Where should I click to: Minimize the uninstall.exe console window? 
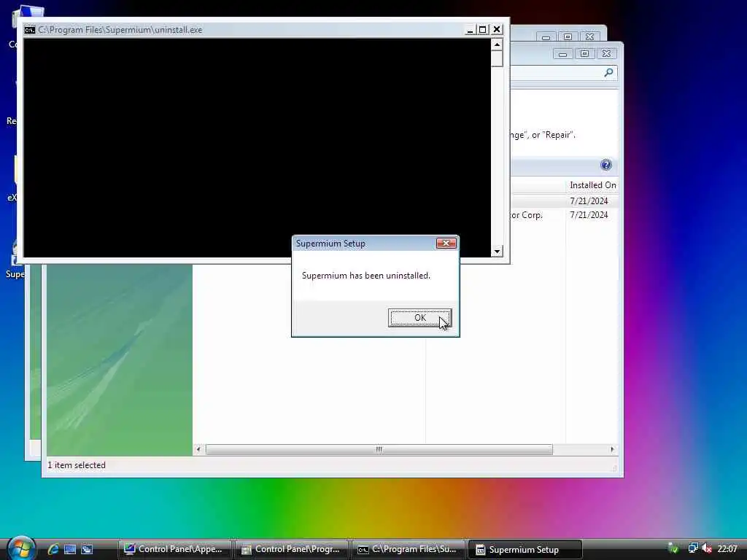470,29
